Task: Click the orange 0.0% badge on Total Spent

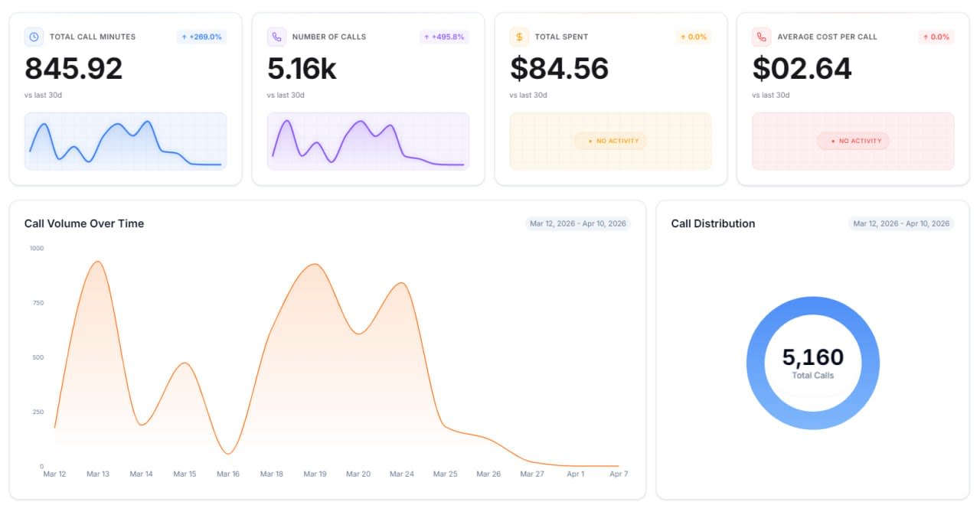Action: point(692,37)
